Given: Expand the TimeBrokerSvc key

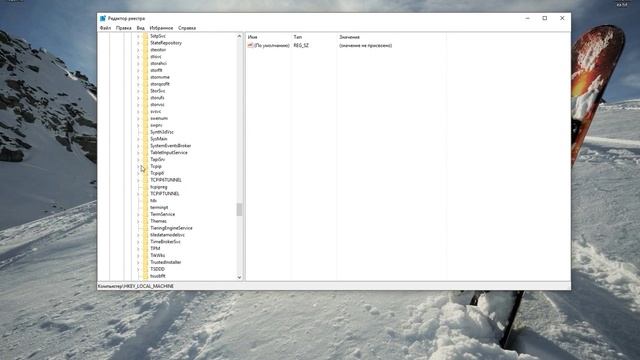Looking at the screenshot, I should click(x=138, y=242).
